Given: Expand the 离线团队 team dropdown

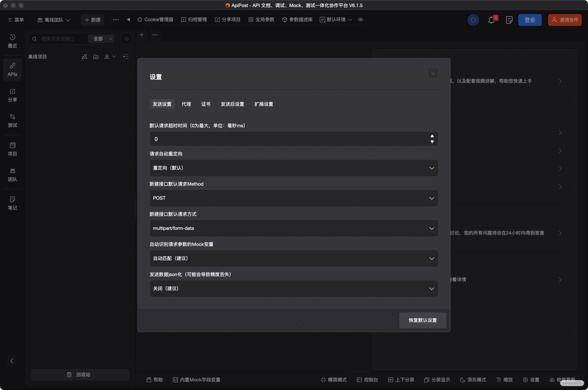Looking at the screenshot, I should tap(54, 20).
